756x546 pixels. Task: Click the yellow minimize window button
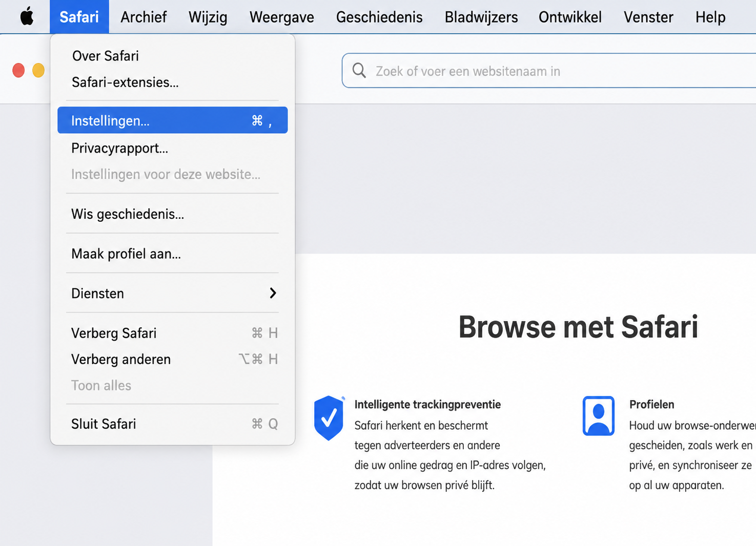tap(38, 70)
